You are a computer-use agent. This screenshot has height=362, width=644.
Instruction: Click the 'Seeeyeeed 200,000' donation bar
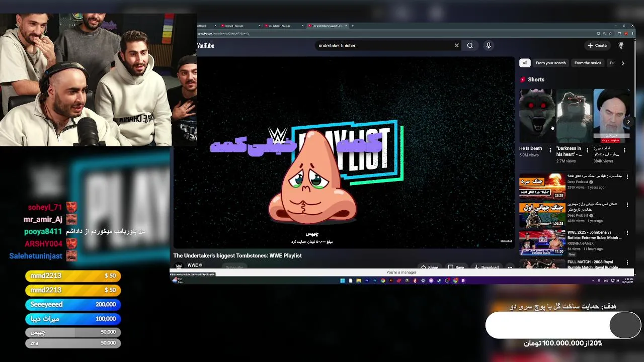73,305
